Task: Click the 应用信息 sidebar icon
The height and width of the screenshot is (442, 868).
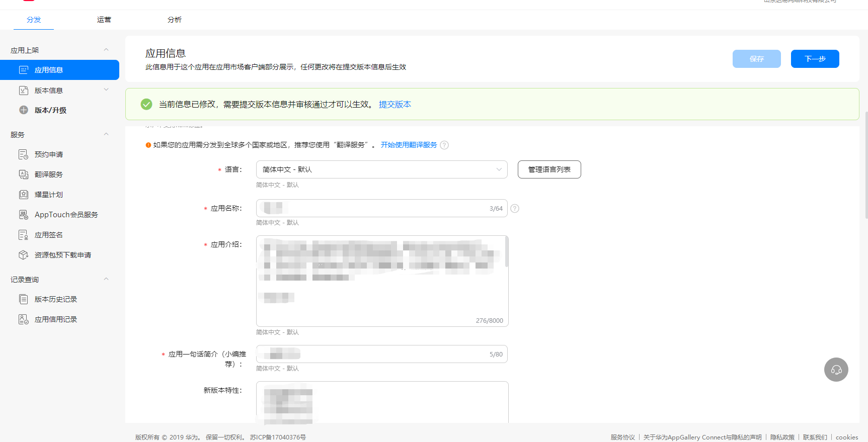Action: click(x=24, y=70)
